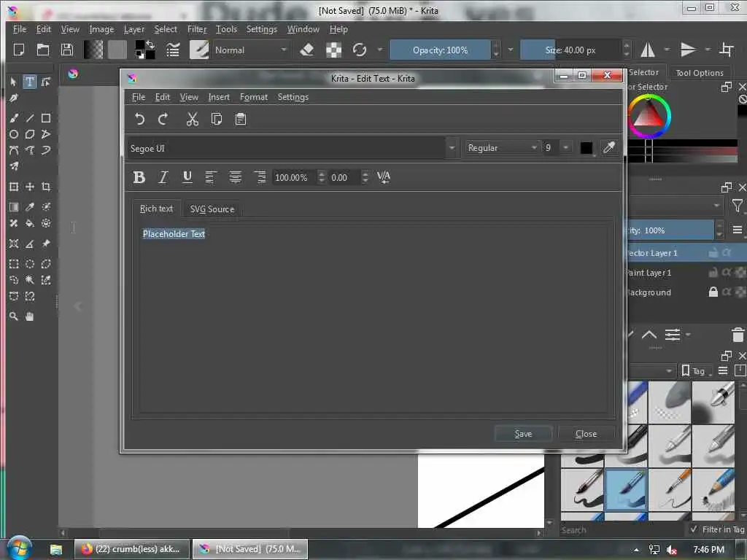Open Insert menu in Edit Text window
747x560 pixels.
(x=219, y=97)
